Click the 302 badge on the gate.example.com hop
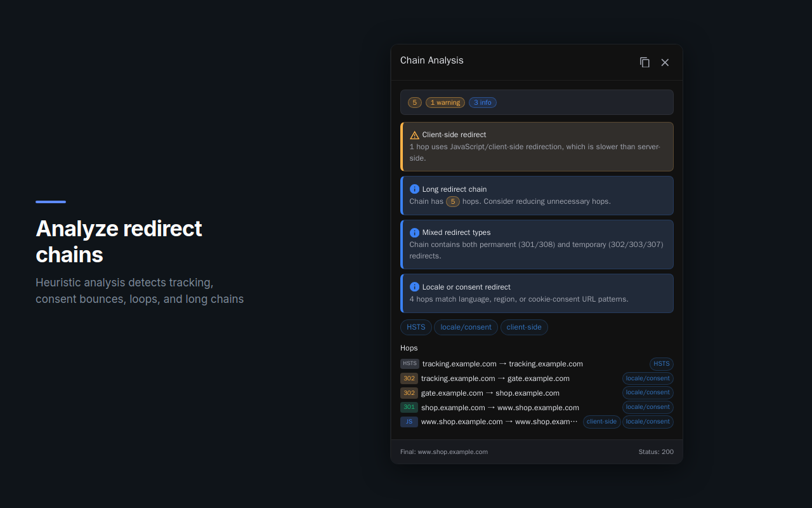This screenshot has height=508, width=812. coord(409,392)
